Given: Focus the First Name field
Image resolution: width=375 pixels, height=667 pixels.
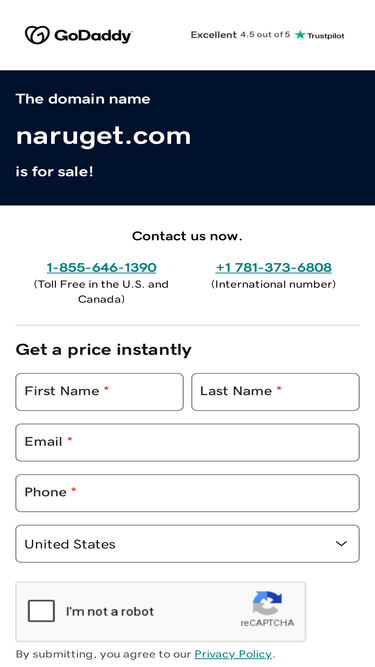Looking at the screenshot, I should coord(99,392).
